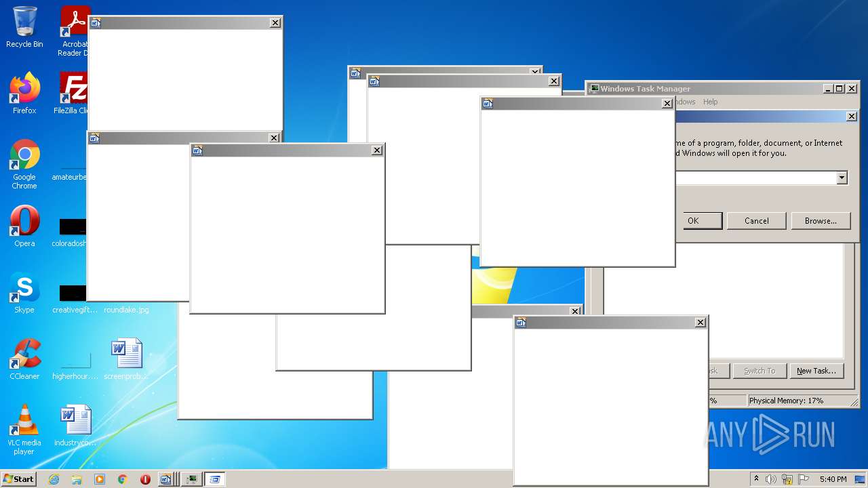Select the creativegift... file on the desktop
The width and height of the screenshot is (868, 488).
tap(72, 298)
